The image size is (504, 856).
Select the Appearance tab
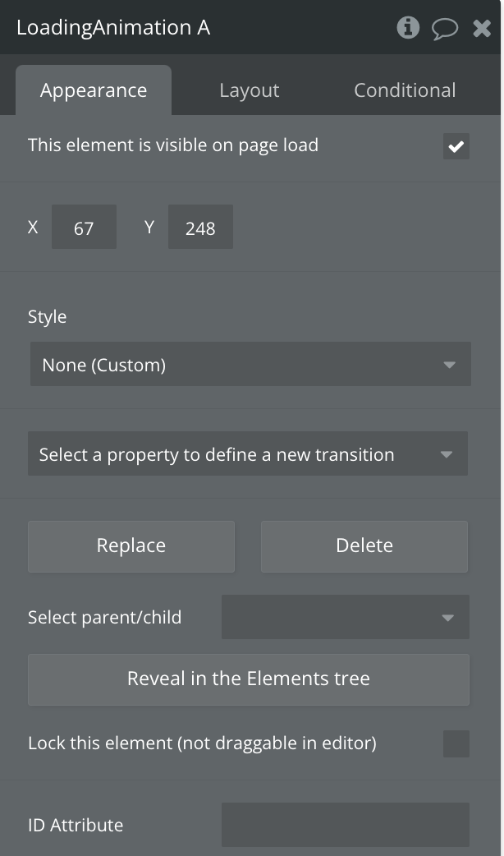coord(94,90)
